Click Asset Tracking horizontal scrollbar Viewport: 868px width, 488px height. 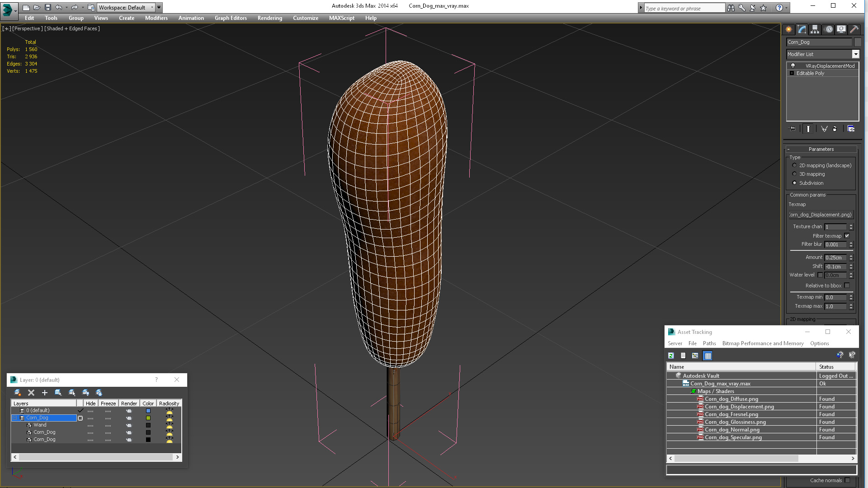click(x=762, y=458)
